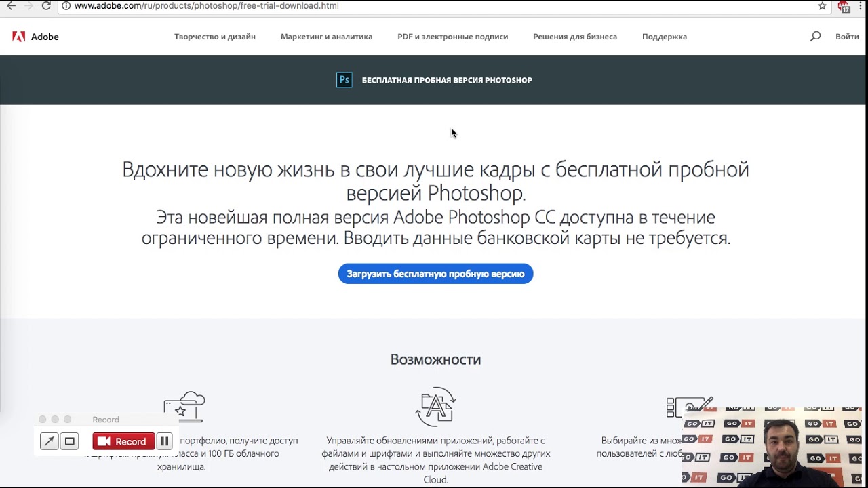Viewport: 868px width, 488px height.
Task: Open Поддержка menu
Action: click(665, 37)
